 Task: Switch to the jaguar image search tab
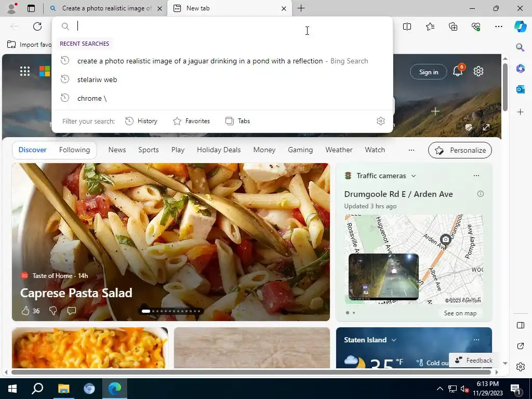click(x=106, y=8)
